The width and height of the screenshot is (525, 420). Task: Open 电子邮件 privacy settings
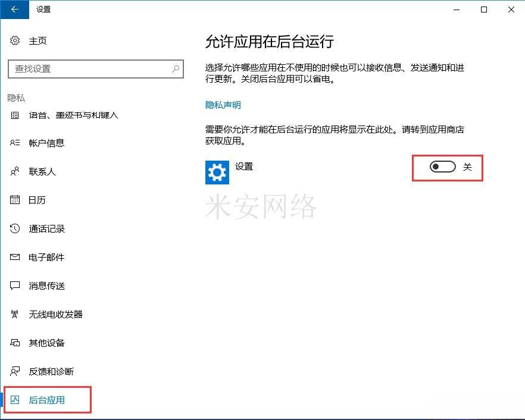(x=46, y=258)
